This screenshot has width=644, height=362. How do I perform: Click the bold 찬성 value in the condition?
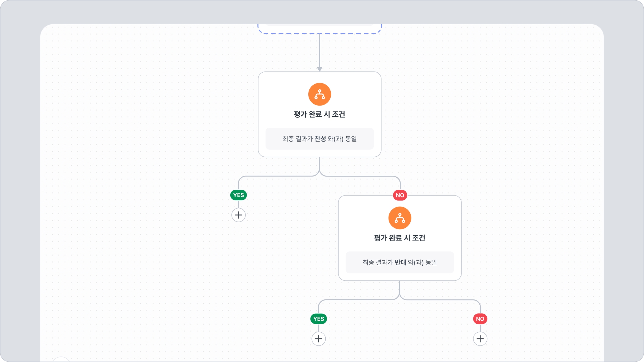pos(320,139)
